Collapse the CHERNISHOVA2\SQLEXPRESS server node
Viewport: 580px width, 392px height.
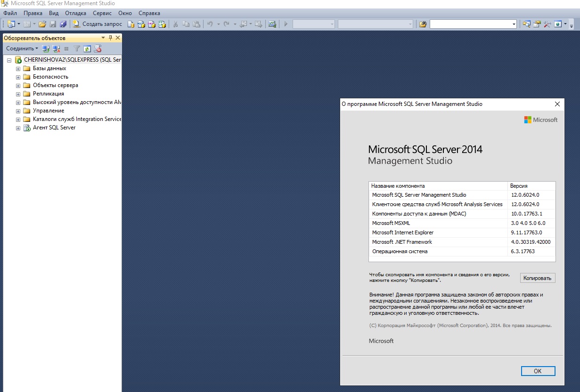click(x=9, y=60)
